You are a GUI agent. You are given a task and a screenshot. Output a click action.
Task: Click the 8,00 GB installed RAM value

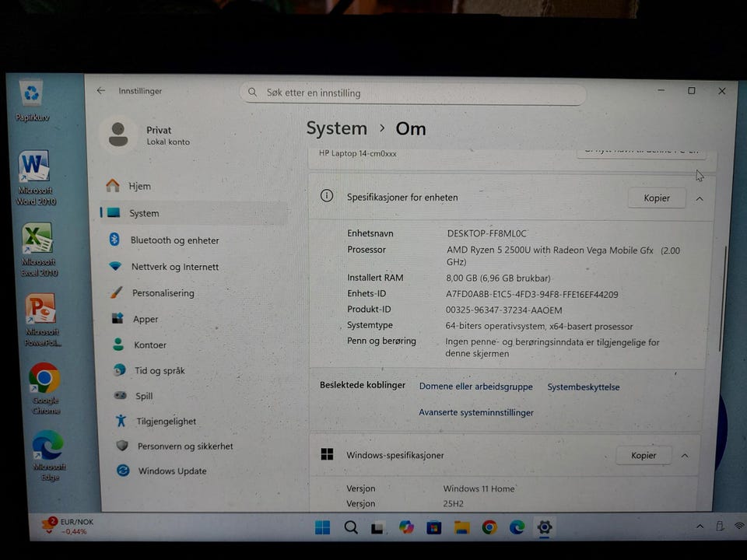click(498, 278)
